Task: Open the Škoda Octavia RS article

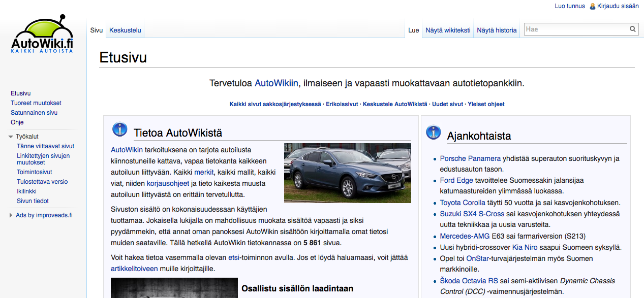Action: [469, 281]
